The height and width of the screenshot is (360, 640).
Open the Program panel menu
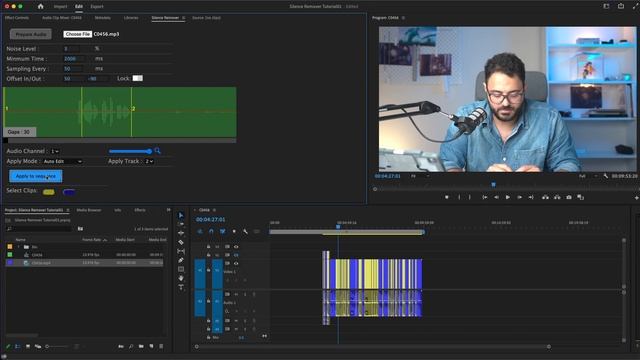[403, 18]
